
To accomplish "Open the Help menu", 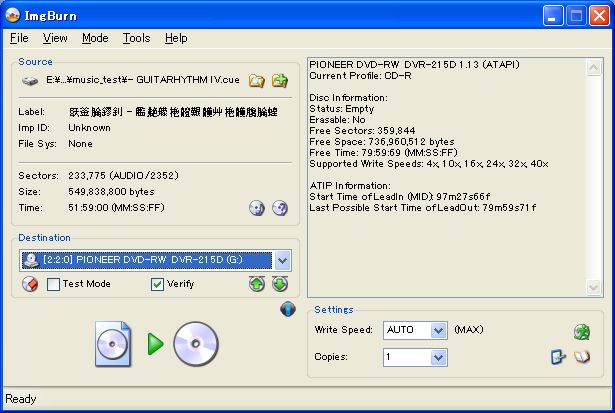I will (176, 38).
